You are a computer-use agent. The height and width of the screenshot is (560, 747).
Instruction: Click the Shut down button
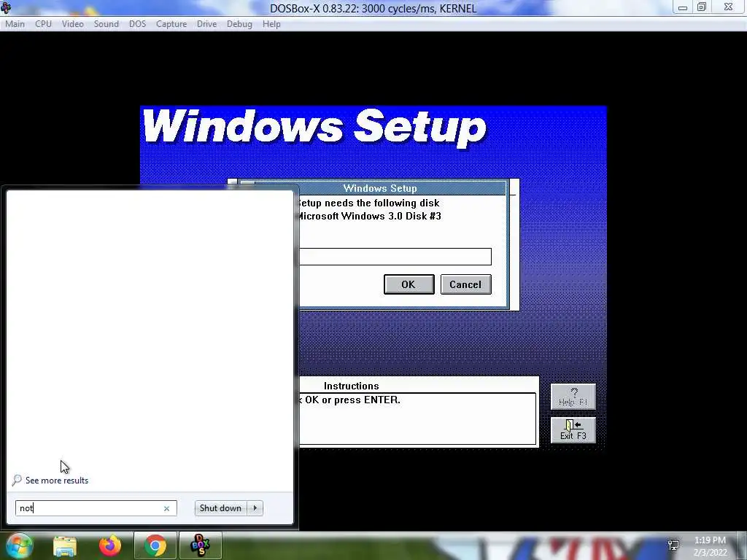pos(220,508)
